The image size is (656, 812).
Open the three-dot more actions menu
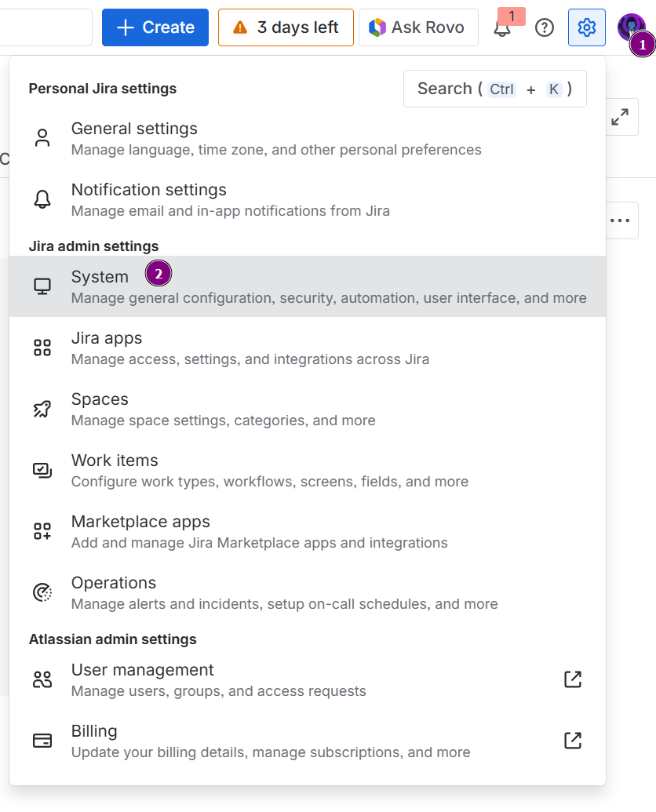click(620, 220)
